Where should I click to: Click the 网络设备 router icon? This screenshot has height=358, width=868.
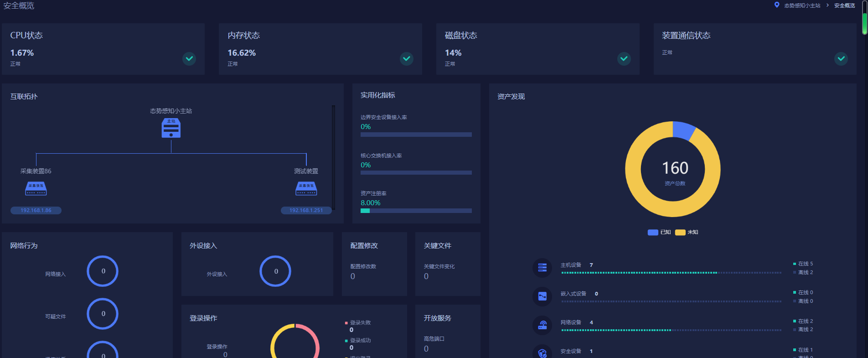coord(542,325)
